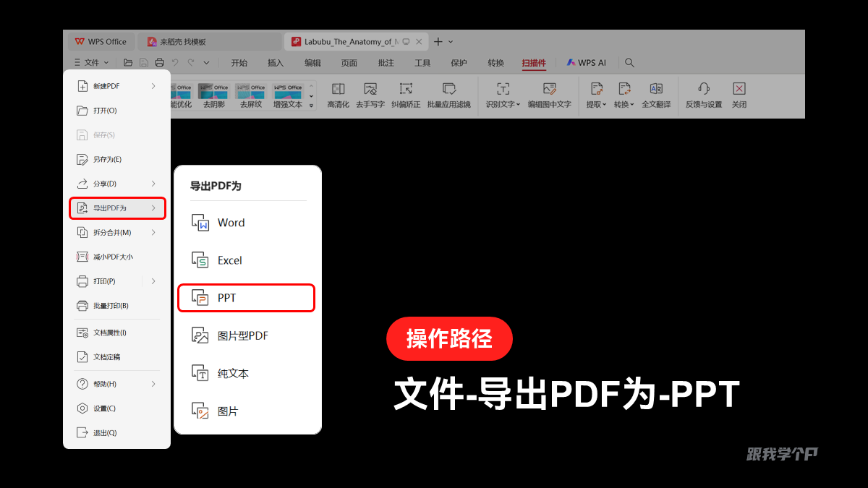This screenshot has width=868, height=488.
Task: Select Word as the export format
Action: click(231, 223)
